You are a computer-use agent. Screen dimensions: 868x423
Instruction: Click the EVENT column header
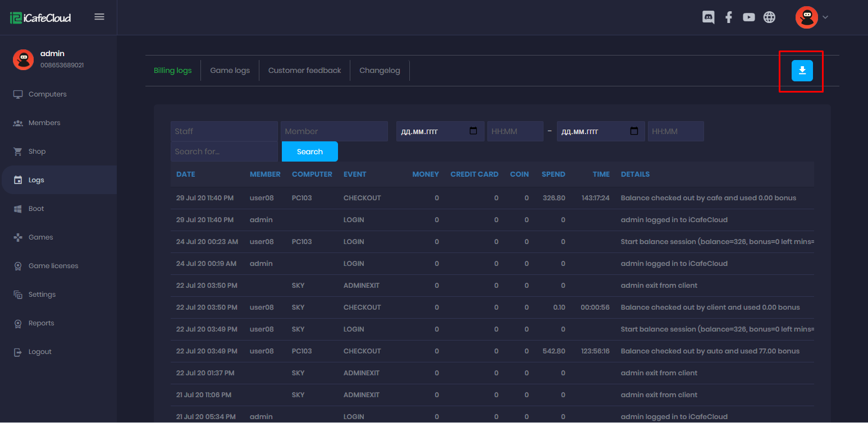tap(355, 174)
